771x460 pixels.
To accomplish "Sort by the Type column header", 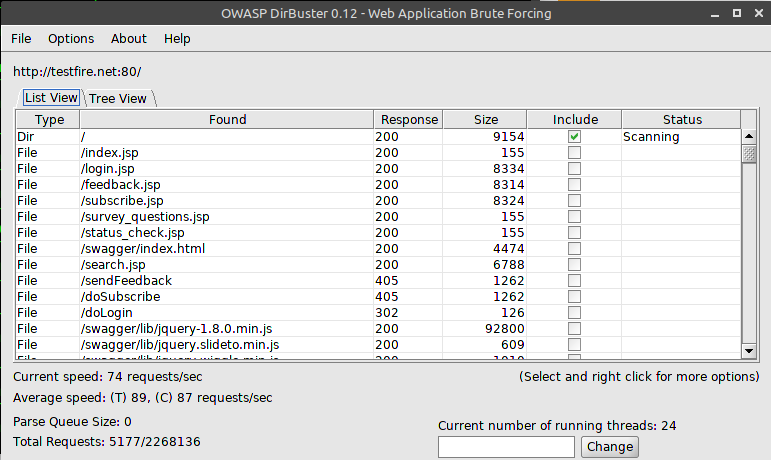I will 48,119.
